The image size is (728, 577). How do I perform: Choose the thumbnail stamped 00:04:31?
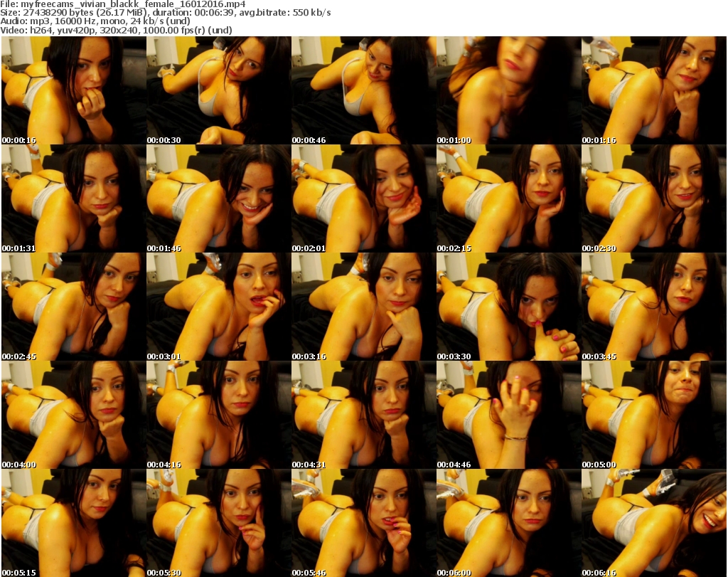pyautogui.click(x=363, y=415)
